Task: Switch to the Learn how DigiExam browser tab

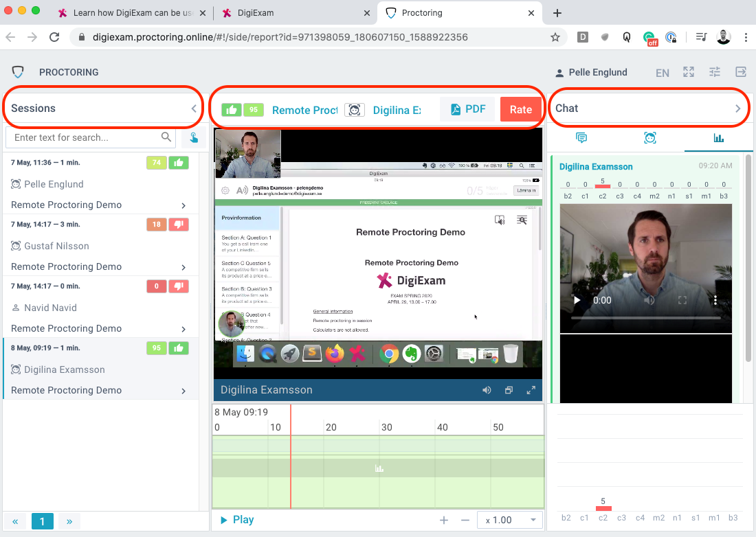Action: [133, 13]
